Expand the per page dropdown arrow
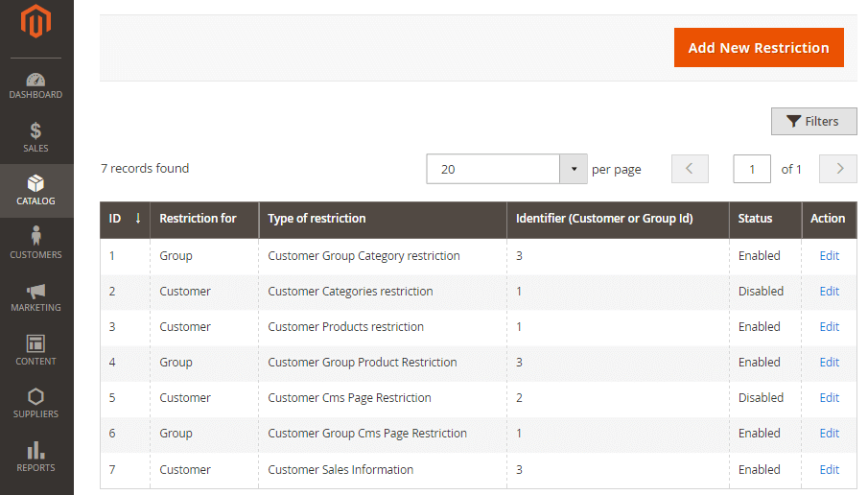Screen dimensions: 868x495 (574, 169)
